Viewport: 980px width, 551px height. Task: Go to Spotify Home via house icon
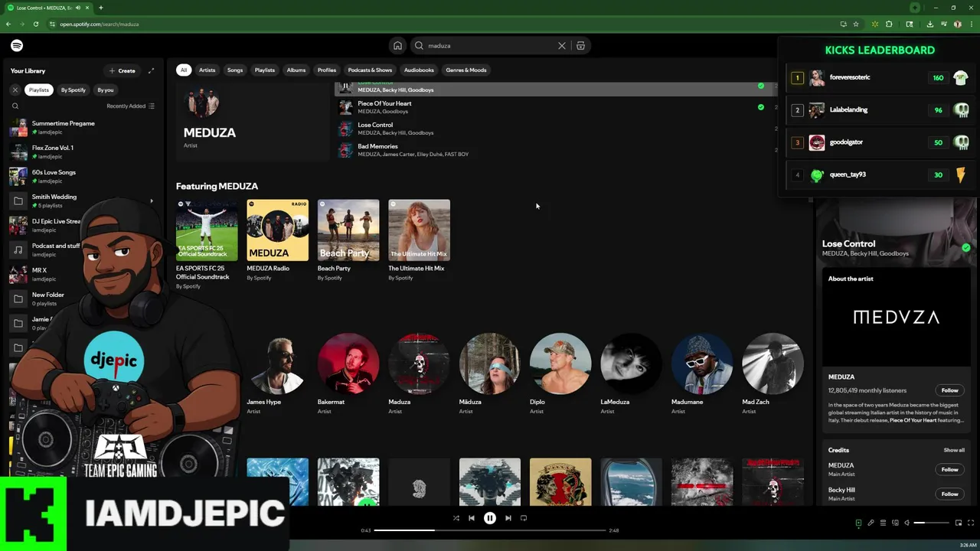tap(397, 46)
